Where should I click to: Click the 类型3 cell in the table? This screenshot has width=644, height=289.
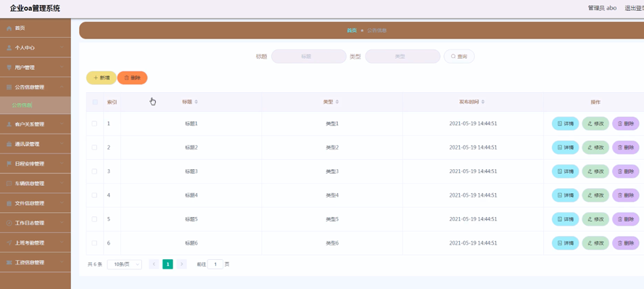pos(332,171)
